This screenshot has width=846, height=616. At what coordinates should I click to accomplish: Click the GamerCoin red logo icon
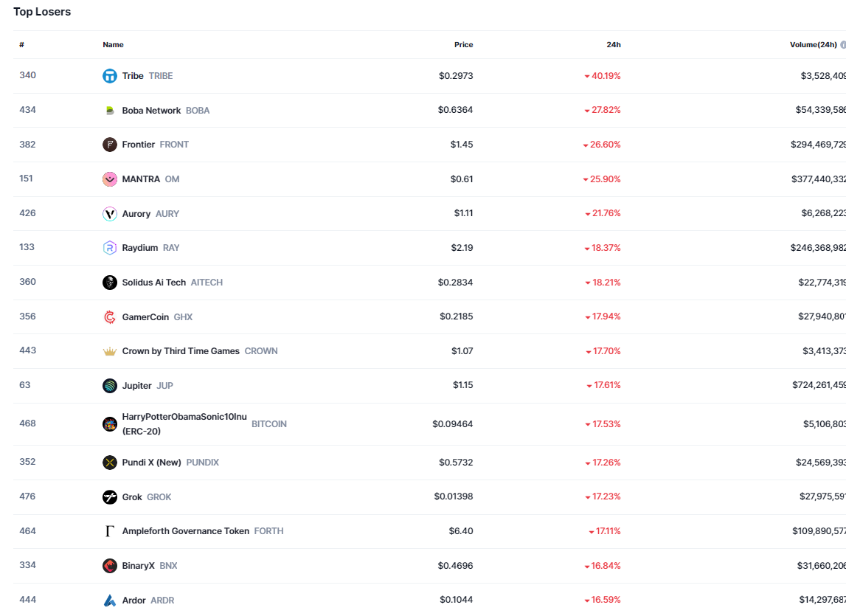point(110,317)
